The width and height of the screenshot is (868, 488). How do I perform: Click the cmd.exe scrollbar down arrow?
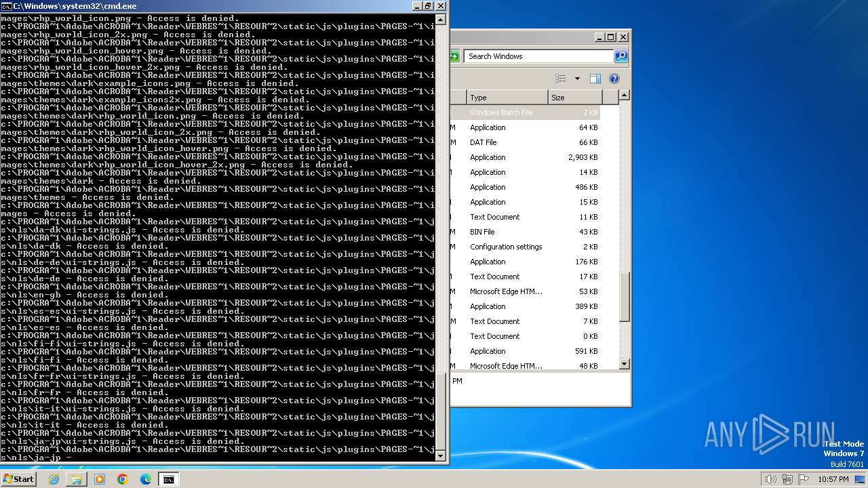pos(441,457)
